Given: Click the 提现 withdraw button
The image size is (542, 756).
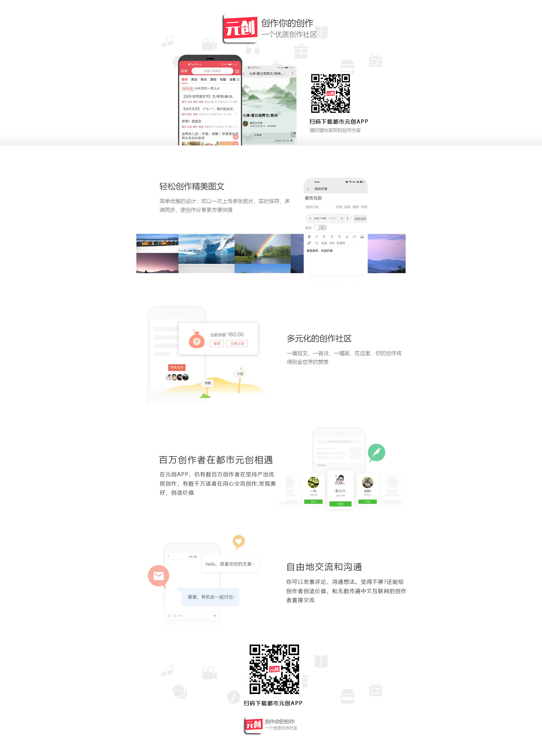Looking at the screenshot, I should (x=217, y=344).
